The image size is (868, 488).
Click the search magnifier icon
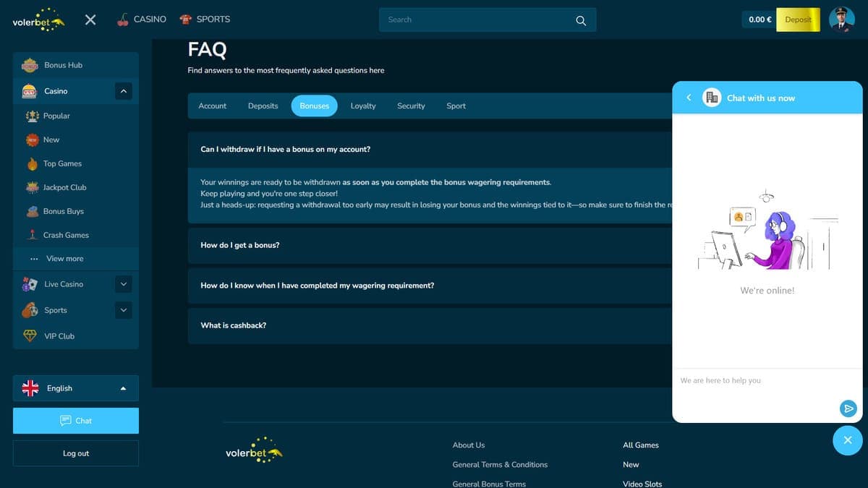(581, 20)
